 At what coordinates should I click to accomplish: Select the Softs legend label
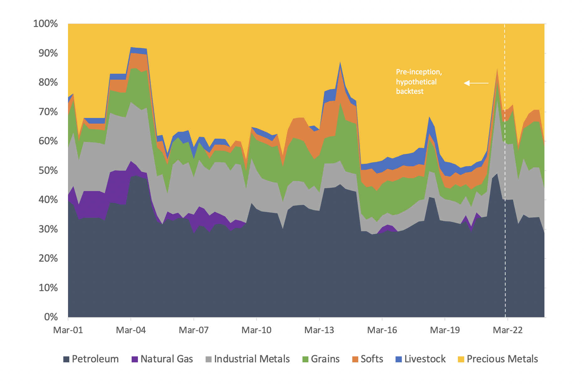(x=372, y=359)
